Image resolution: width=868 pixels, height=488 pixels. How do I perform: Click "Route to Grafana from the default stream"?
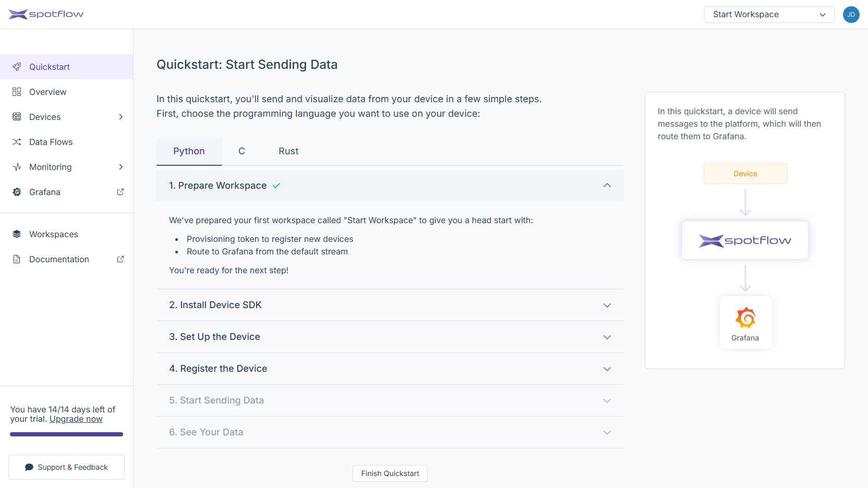(x=267, y=251)
